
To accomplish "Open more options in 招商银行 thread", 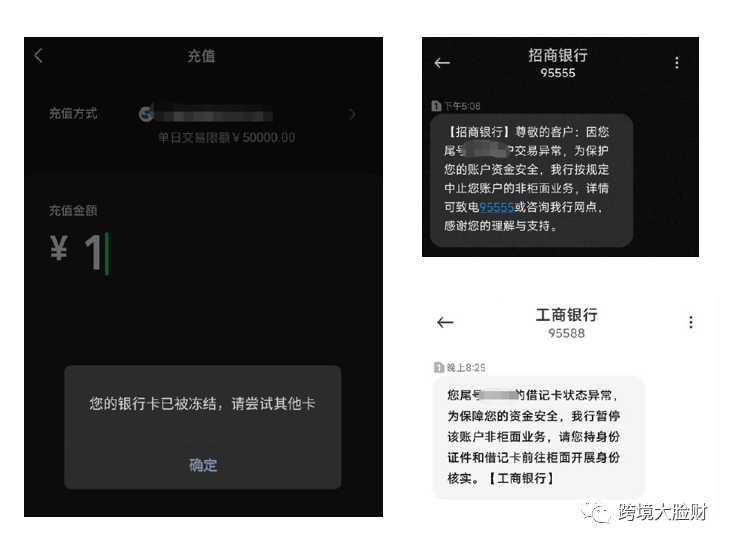I will [x=676, y=63].
